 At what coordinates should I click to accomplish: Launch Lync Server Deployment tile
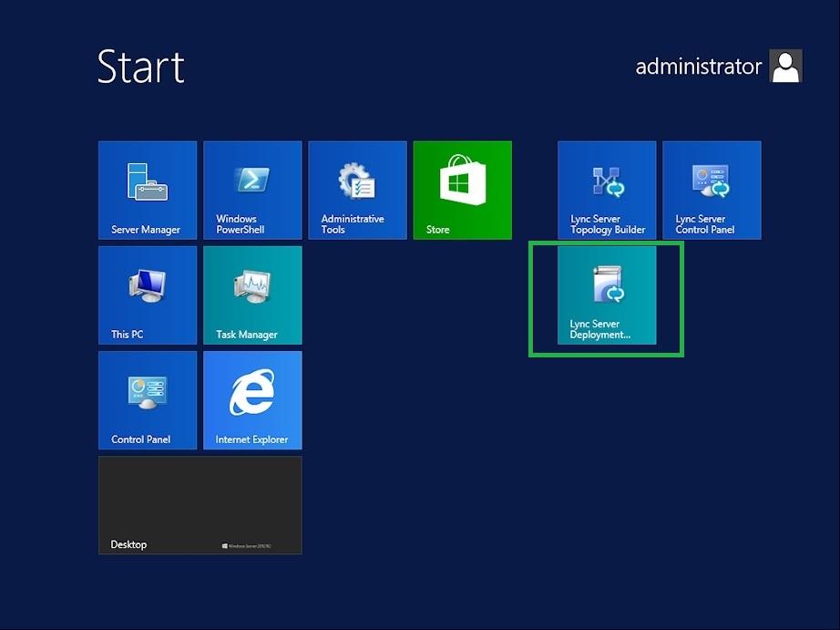607,294
